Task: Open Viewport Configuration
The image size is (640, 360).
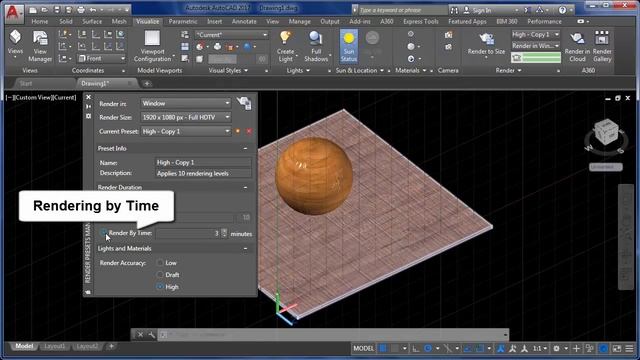Action: (x=152, y=47)
